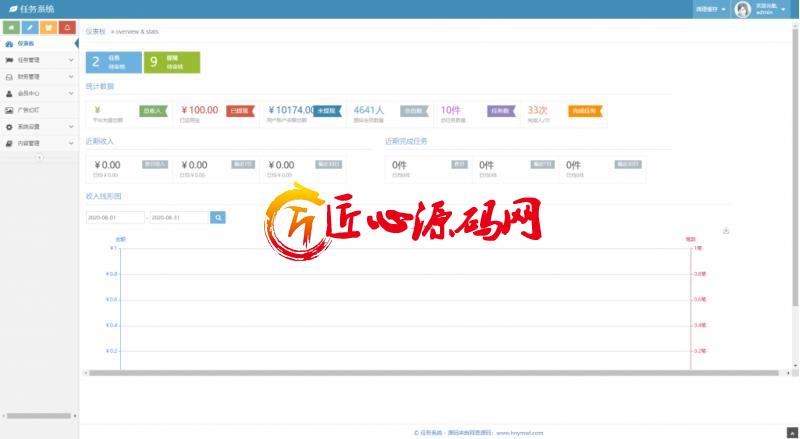800x439 pixels.
Task: Click the picture icon for 广告幻灯
Action: [9, 110]
